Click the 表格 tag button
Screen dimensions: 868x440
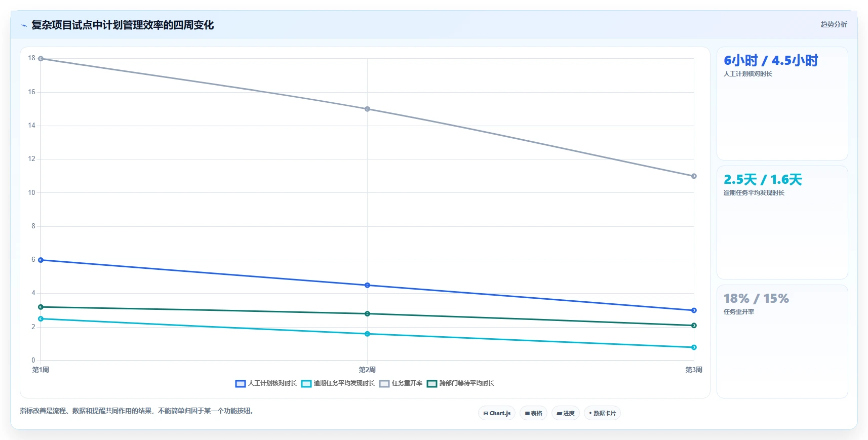click(x=533, y=413)
